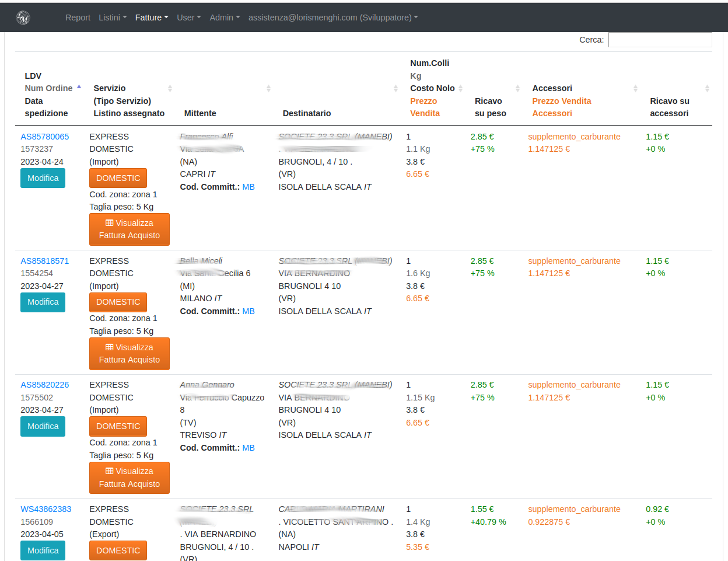Click the site logo in navbar
Screen dimensions: 728x561
(23, 18)
